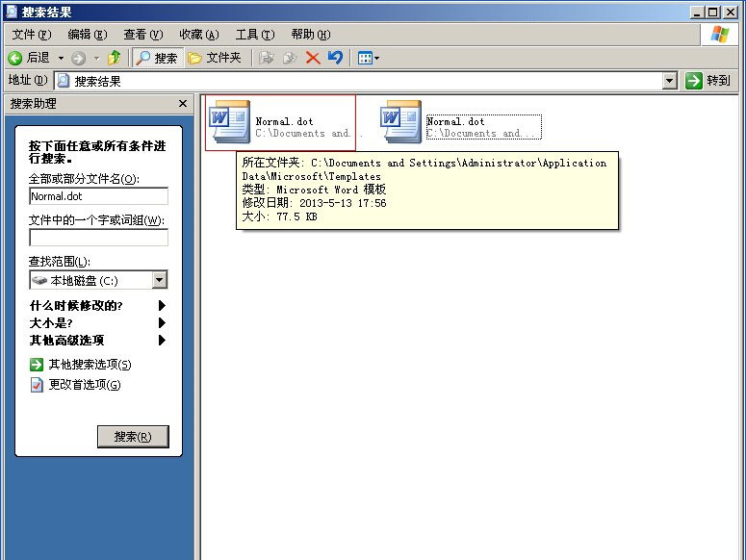
Task: Click the green Back (后退) arrow icon
Action: pos(15,58)
